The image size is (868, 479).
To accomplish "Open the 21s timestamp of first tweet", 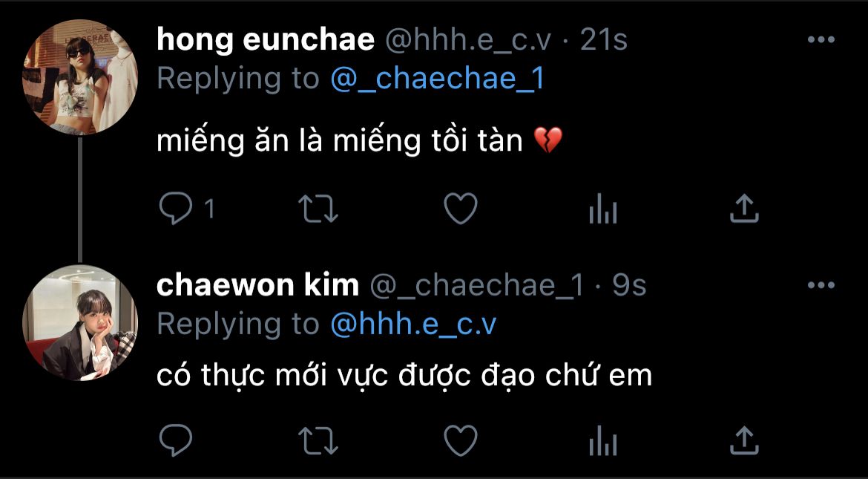I will point(603,40).
